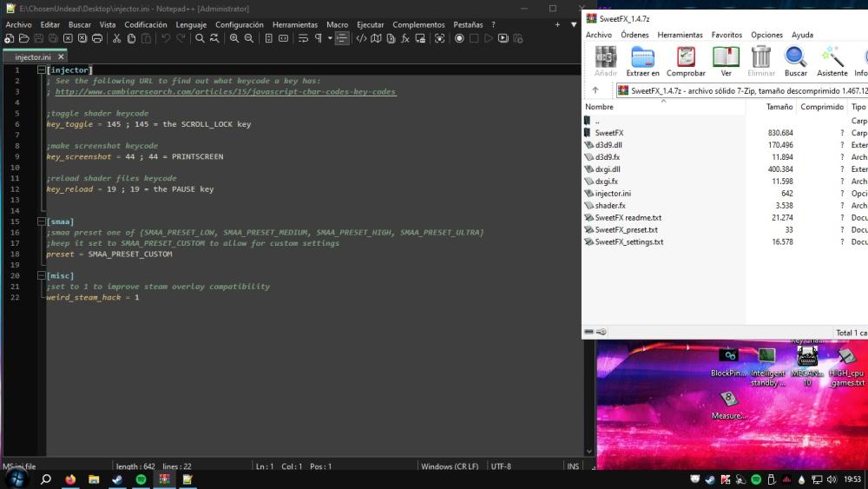The image size is (868, 489).
Task: Open the Archivo menu in Notepad++
Action: pos(18,25)
